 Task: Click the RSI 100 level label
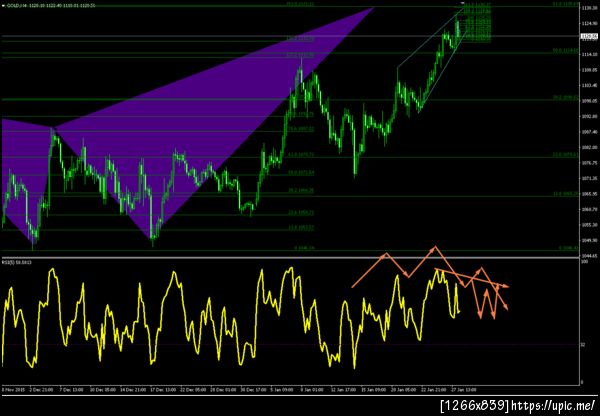[x=584, y=261]
